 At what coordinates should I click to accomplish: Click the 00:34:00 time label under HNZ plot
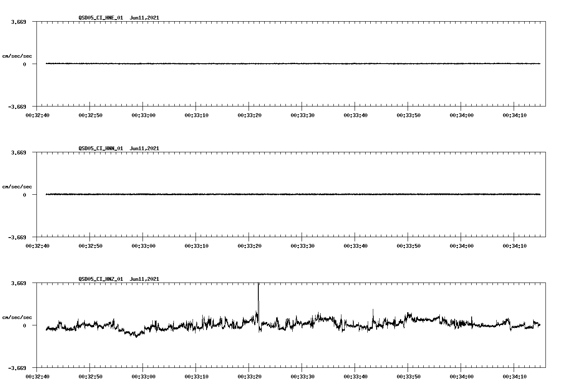[461, 376]
